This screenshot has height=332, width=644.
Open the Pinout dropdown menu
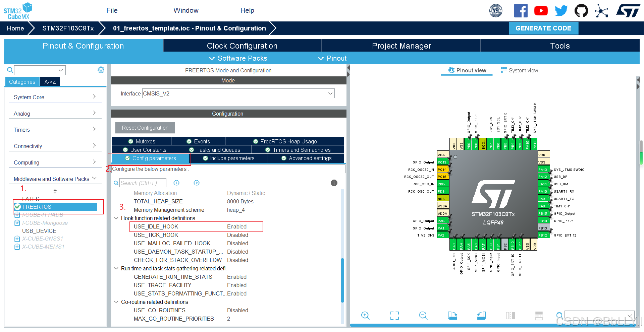point(332,58)
